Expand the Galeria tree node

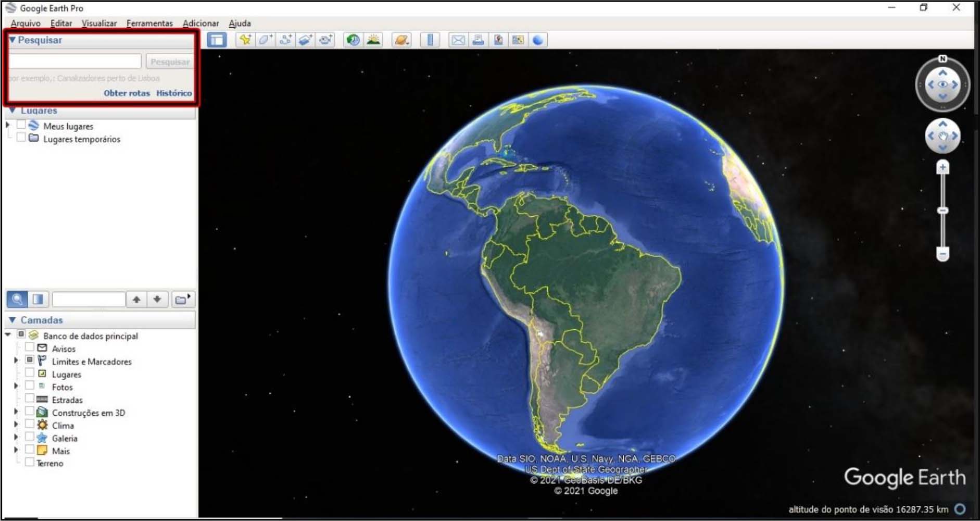point(16,437)
